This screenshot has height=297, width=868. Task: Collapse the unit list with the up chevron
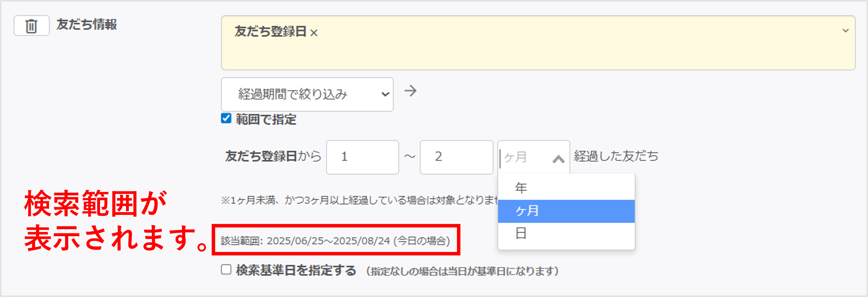(x=558, y=159)
